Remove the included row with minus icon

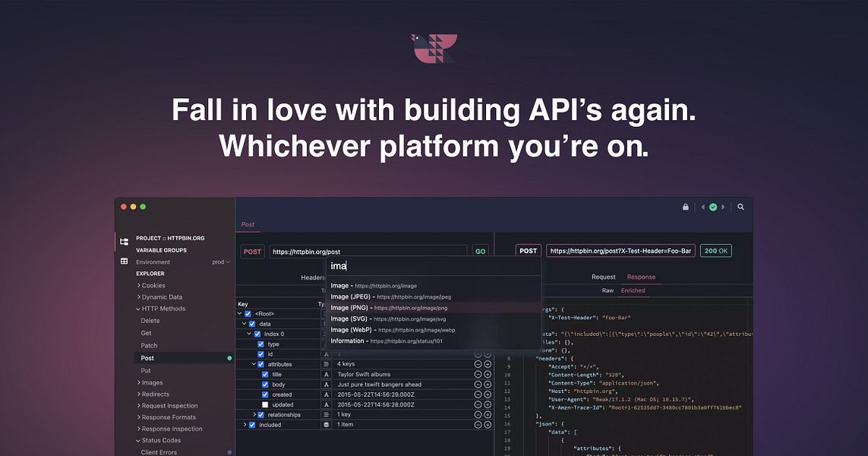click(478, 425)
